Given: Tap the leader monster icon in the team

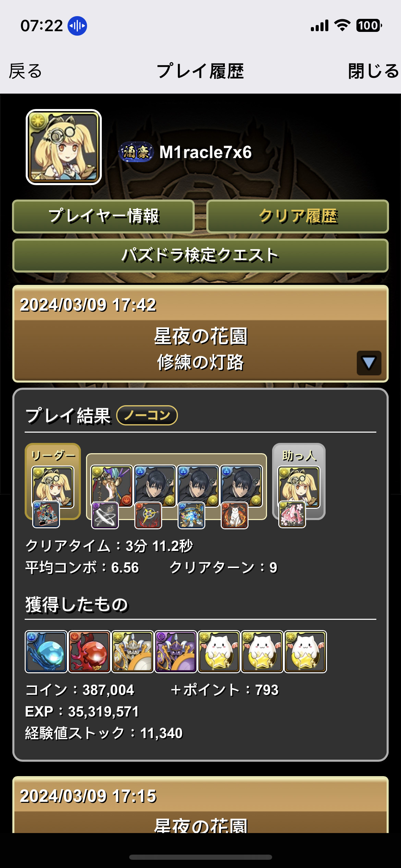Looking at the screenshot, I should click(x=52, y=486).
